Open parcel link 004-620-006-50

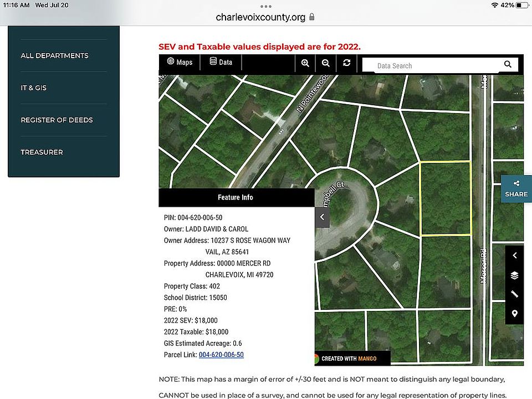(x=221, y=355)
